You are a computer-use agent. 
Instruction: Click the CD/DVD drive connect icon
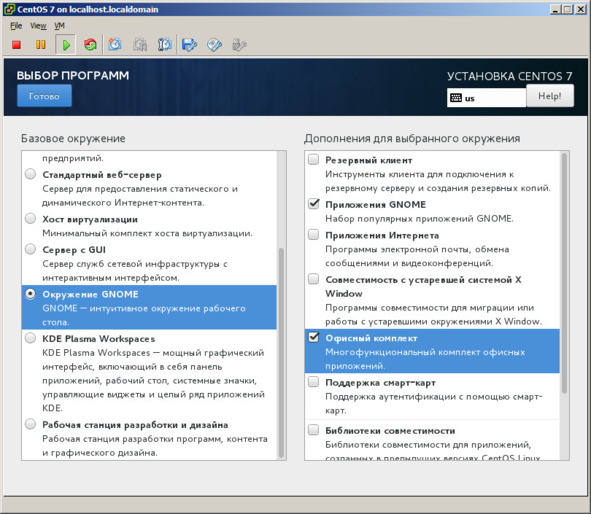(x=214, y=44)
